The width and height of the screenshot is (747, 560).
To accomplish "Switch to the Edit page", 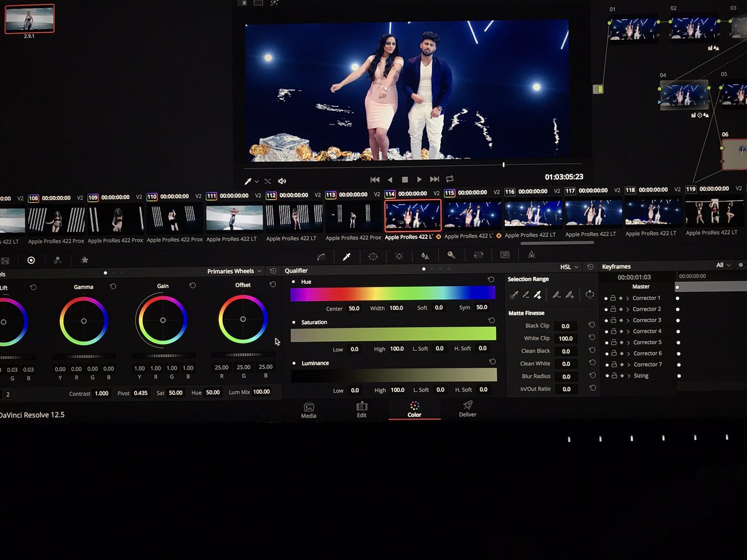I will click(362, 411).
